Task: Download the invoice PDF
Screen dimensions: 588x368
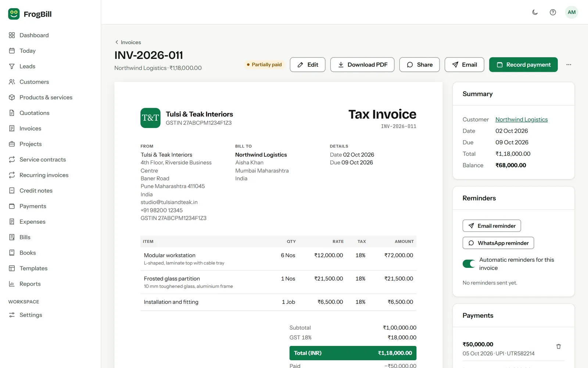Action: [x=362, y=65]
